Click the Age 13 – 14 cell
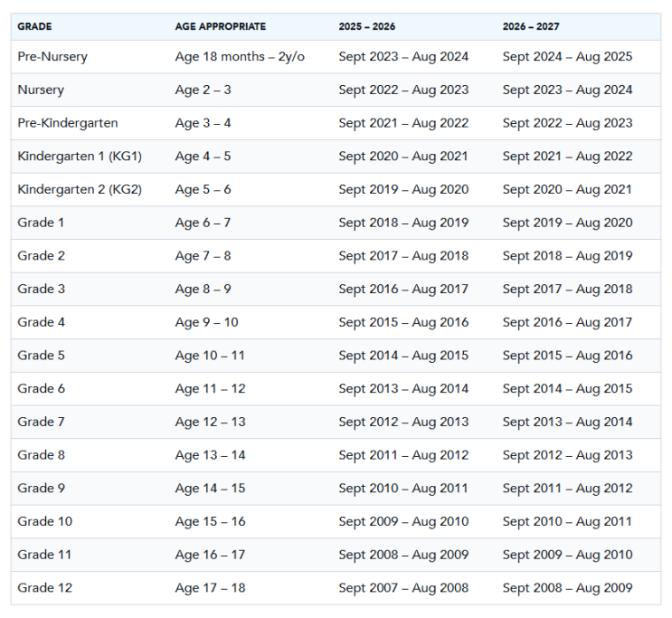672x618 pixels. click(210, 455)
